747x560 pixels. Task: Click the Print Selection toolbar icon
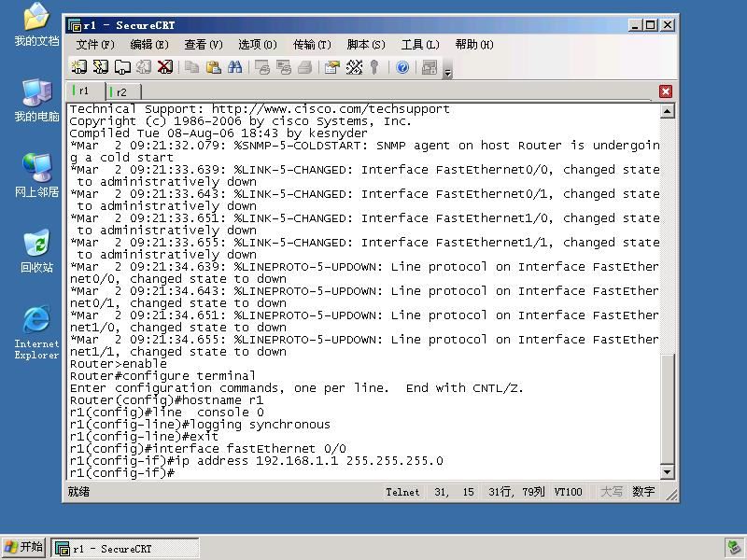point(284,67)
